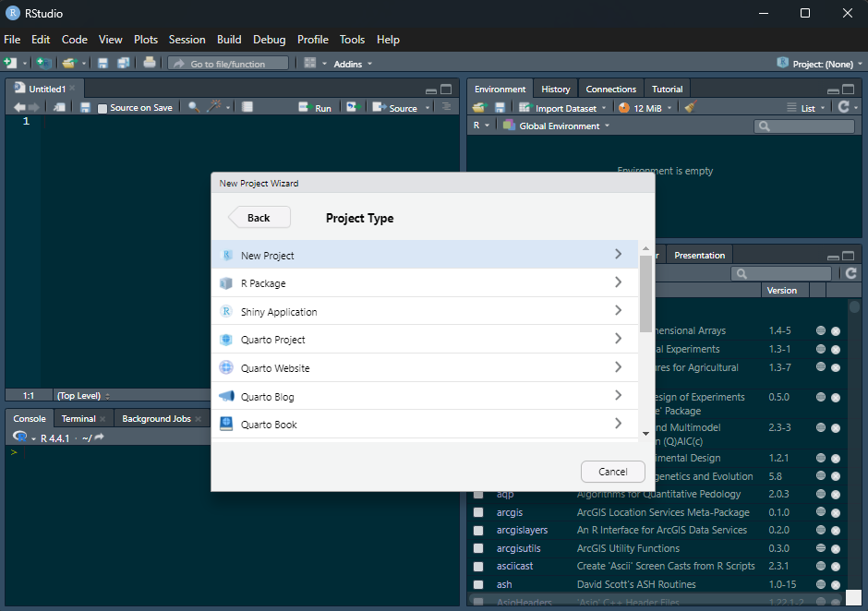The height and width of the screenshot is (611, 868).
Task: Click the Save All documents icon
Action: tap(123, 64)
